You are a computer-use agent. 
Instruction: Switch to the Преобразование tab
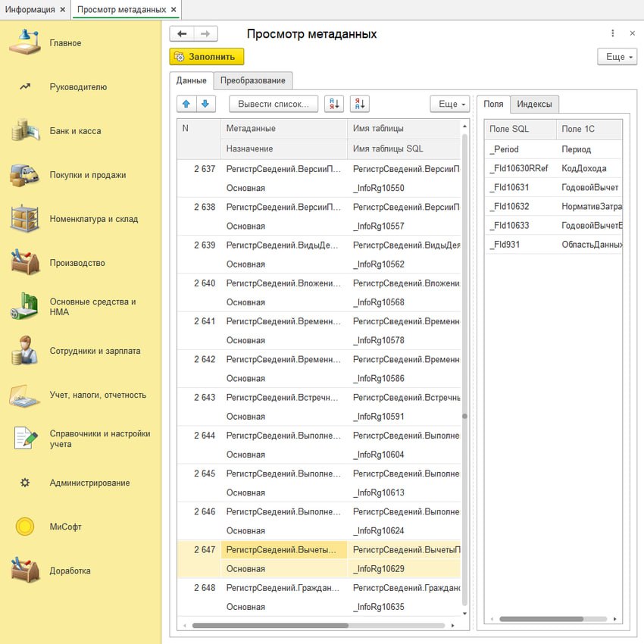[253, 80]
